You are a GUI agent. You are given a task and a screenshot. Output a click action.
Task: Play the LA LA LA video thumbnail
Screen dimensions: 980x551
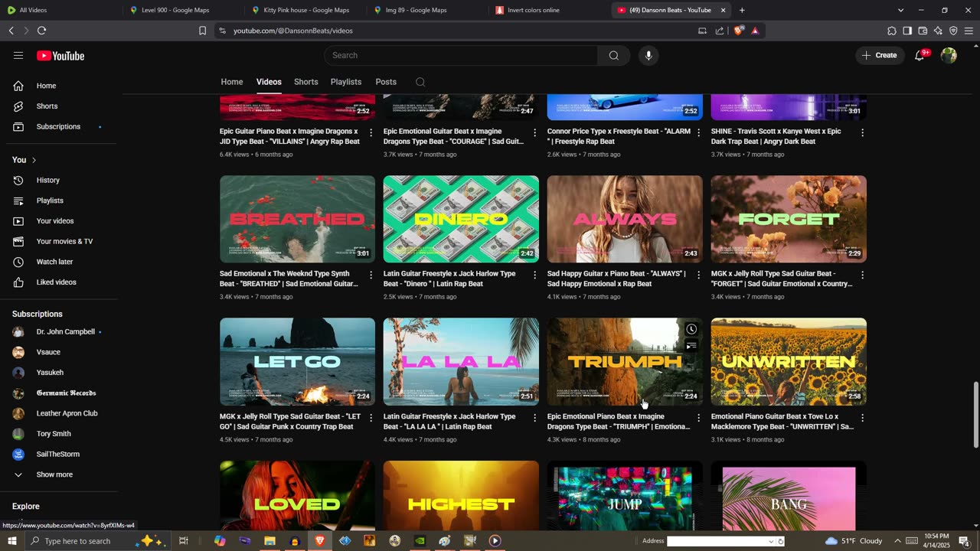[461, 362]
